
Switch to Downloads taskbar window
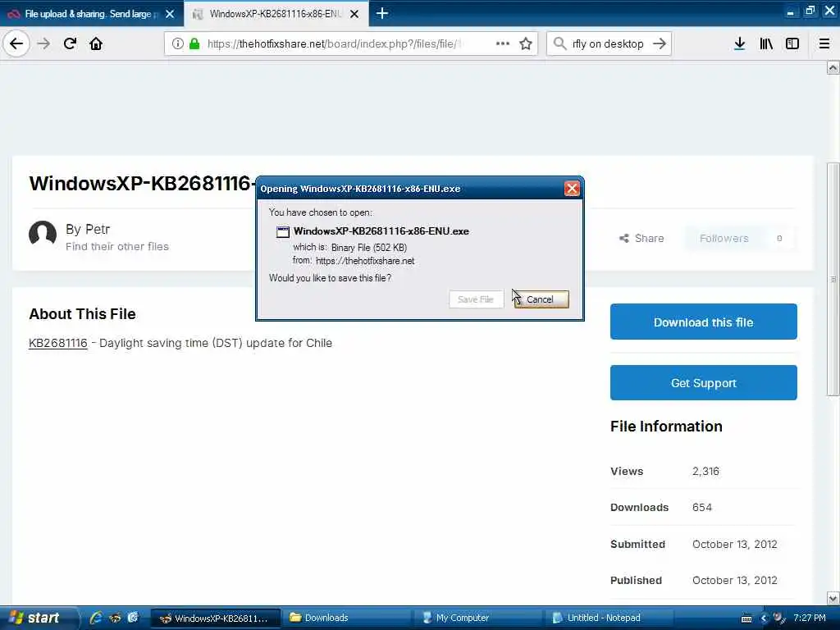point(345,619)
